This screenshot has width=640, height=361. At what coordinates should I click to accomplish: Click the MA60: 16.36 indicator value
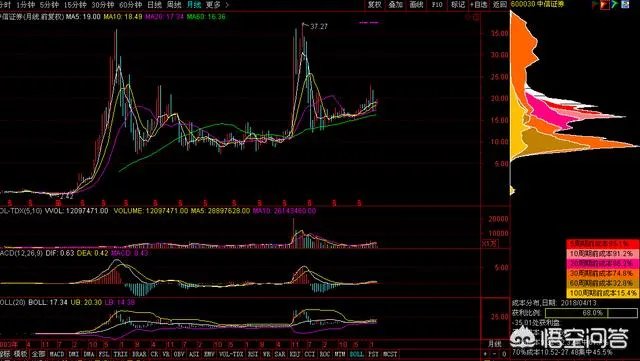tap(205, 17)
